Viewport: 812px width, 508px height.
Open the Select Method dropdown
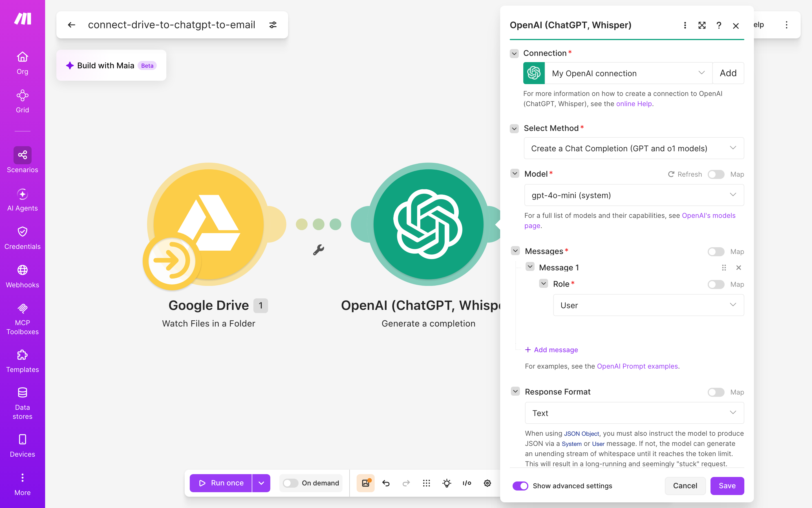(634, 148)
